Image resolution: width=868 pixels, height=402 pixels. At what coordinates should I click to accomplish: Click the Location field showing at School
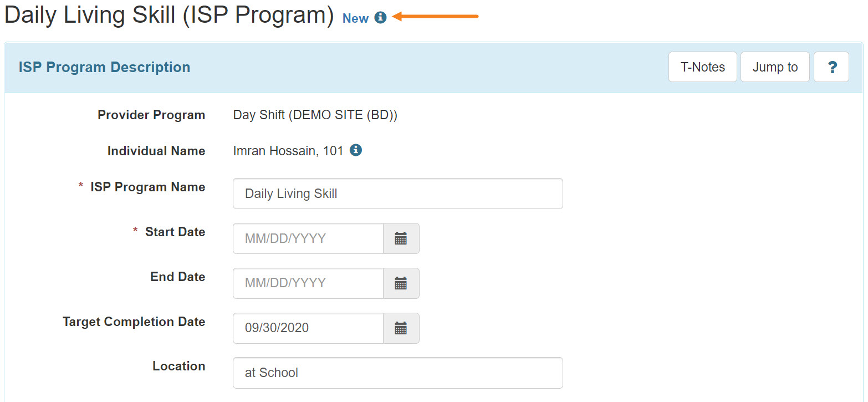point(397,373)
